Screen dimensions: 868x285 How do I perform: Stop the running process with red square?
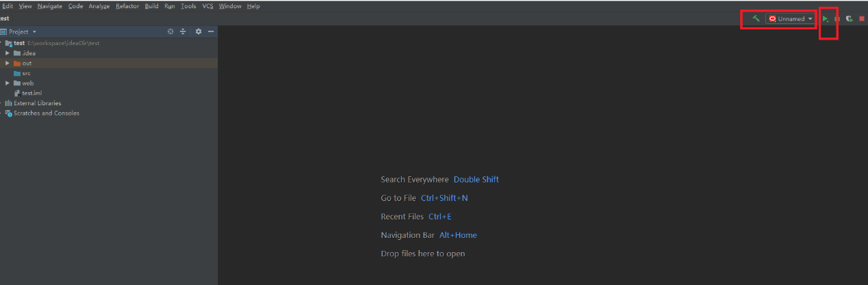click(x=862, y=19)
